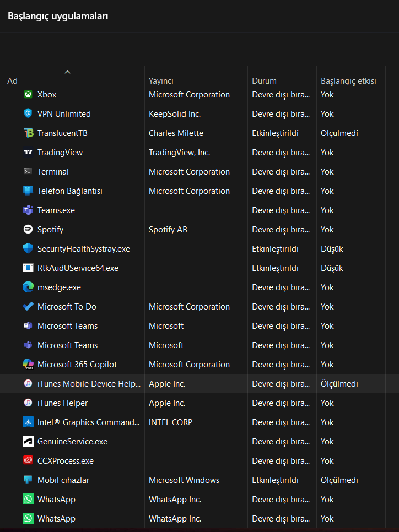The width and height of the screenshot is (399, 532).
Task: Select the Mobil cihazlar entry name
Action: tap(63, 480)
